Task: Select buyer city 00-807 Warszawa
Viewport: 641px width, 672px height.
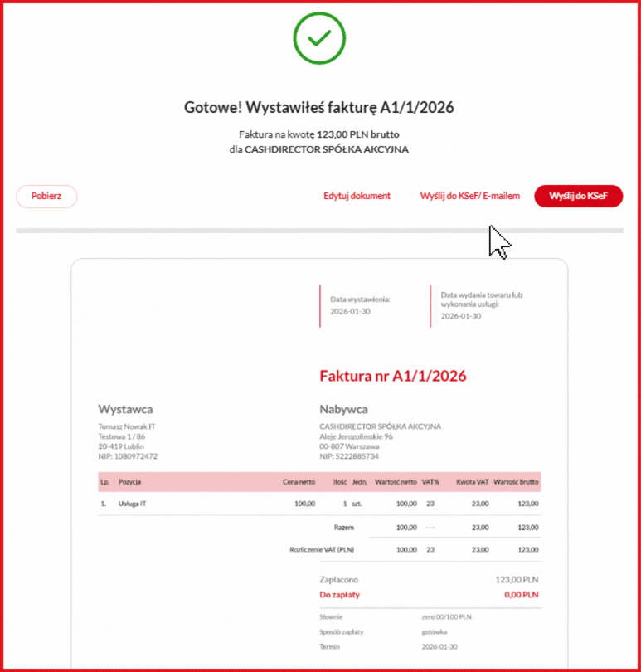Action: (349, 446)
